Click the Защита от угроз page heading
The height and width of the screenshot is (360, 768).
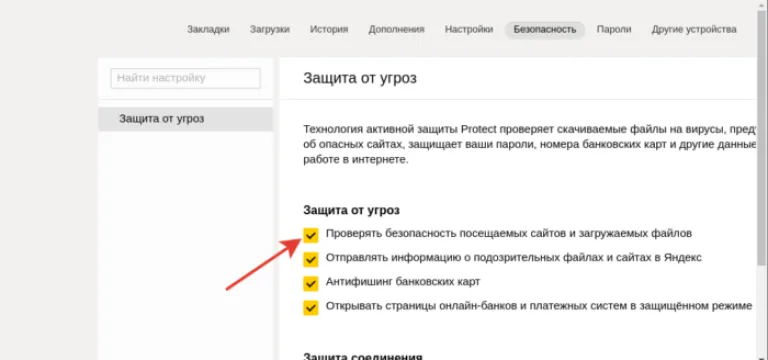(360, 78)
